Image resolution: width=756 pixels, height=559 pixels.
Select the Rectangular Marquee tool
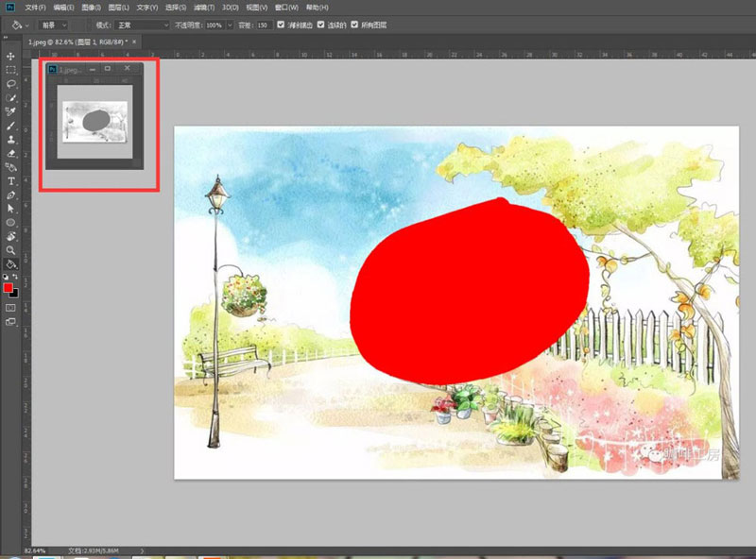pyautogui.click(x=10, y=70)
